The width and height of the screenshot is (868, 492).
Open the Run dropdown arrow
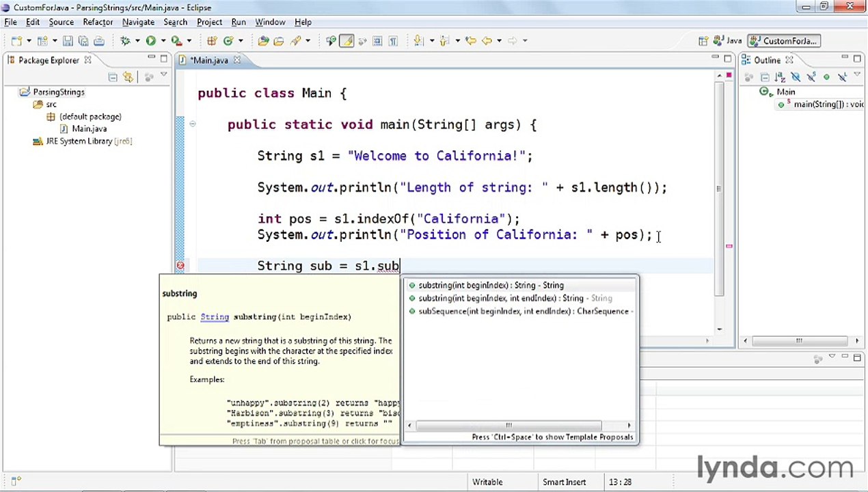pyautogui.click(x=163, y=41)
